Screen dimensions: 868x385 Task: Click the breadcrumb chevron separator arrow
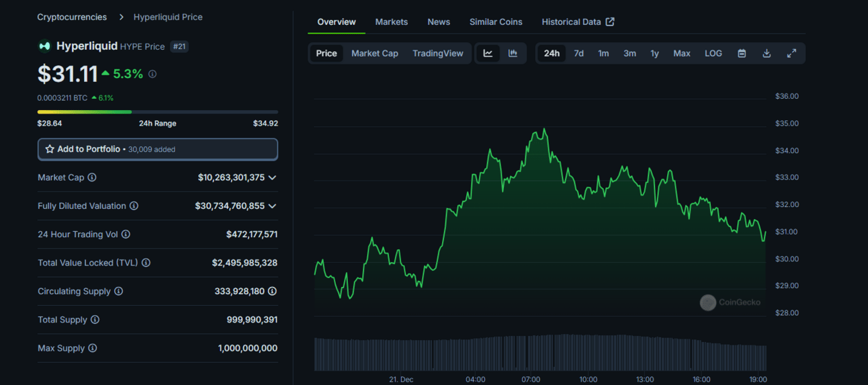tap(121, 17)
